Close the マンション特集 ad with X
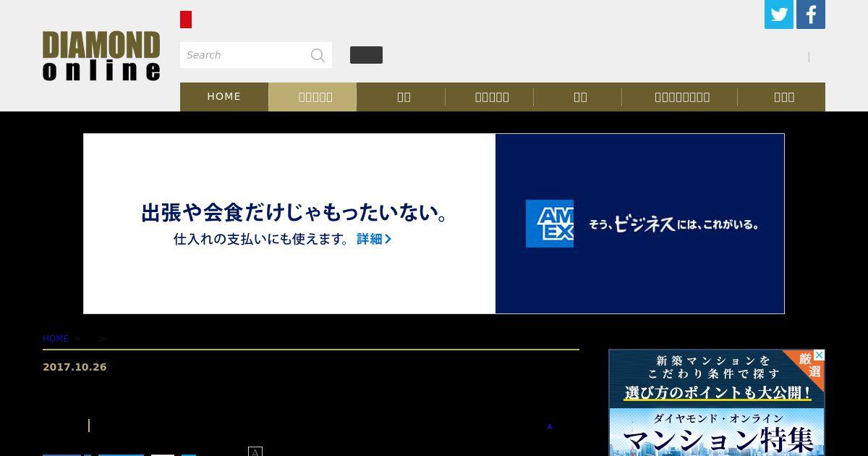The image size is (868, 456). point(819,355)
